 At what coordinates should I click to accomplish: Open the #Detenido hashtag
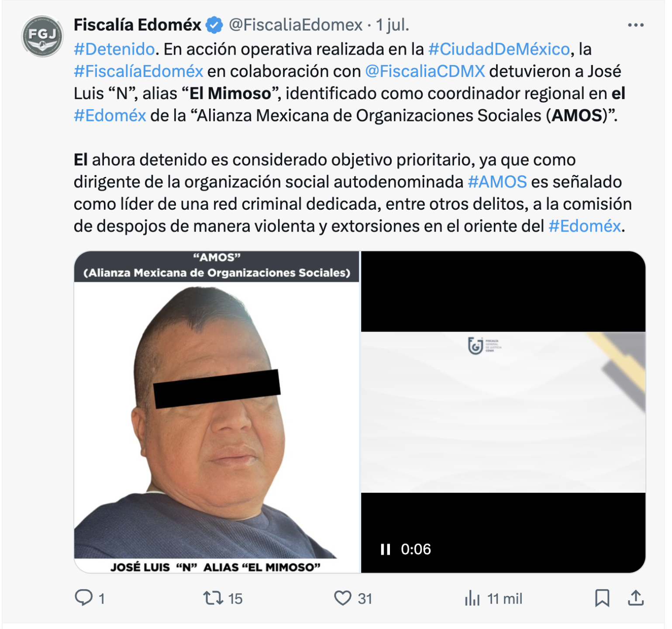114,49
